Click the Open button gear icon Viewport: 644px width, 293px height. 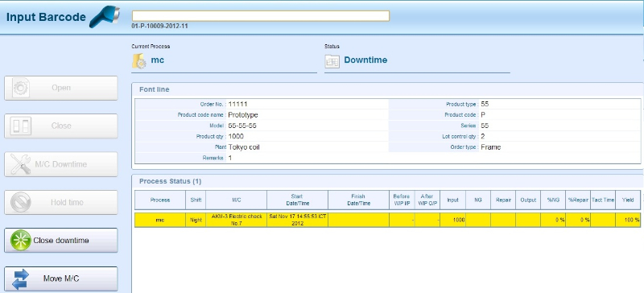pyautogui.click(x=21, y=88)
